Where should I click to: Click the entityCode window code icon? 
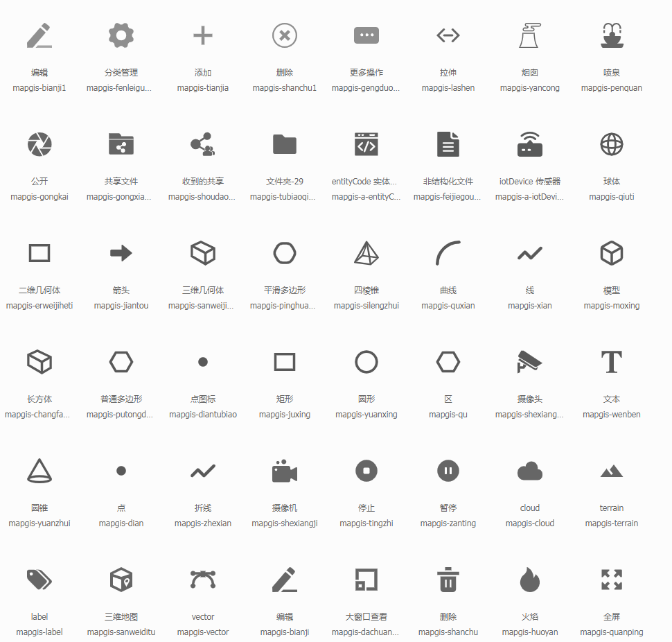click(x=366, y=144)
